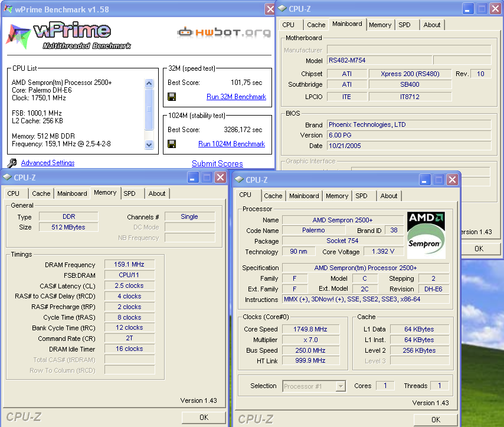
Task: Click the wPrime colorful prism logo
Action: pos(18,37)
